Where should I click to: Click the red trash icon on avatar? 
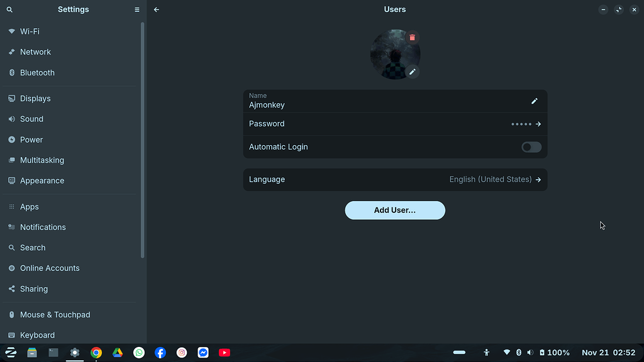412,38
